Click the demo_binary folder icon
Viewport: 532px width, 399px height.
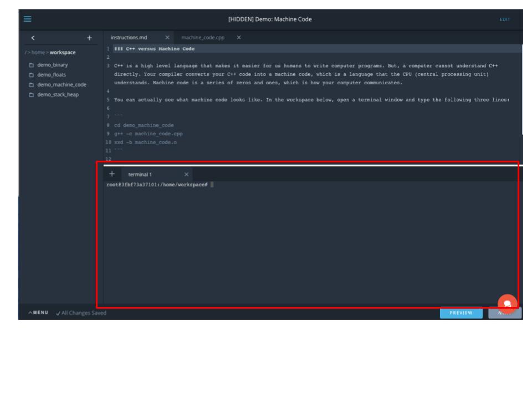pyautogui.click(x=32, y=65)
